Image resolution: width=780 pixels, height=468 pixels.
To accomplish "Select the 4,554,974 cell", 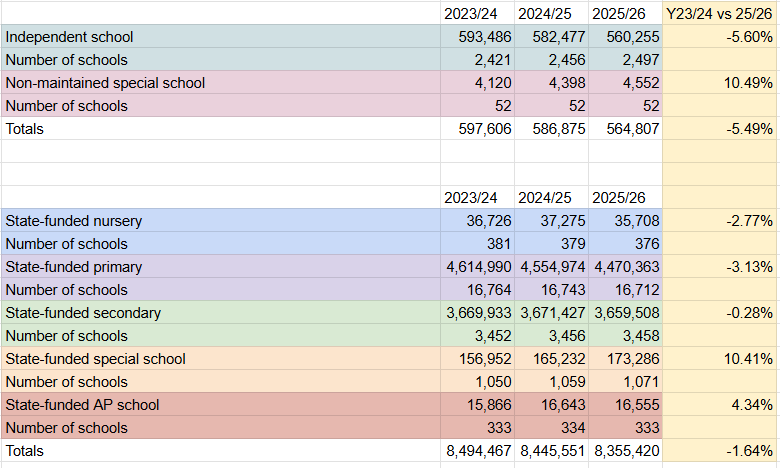I will (x=552, y=267).
